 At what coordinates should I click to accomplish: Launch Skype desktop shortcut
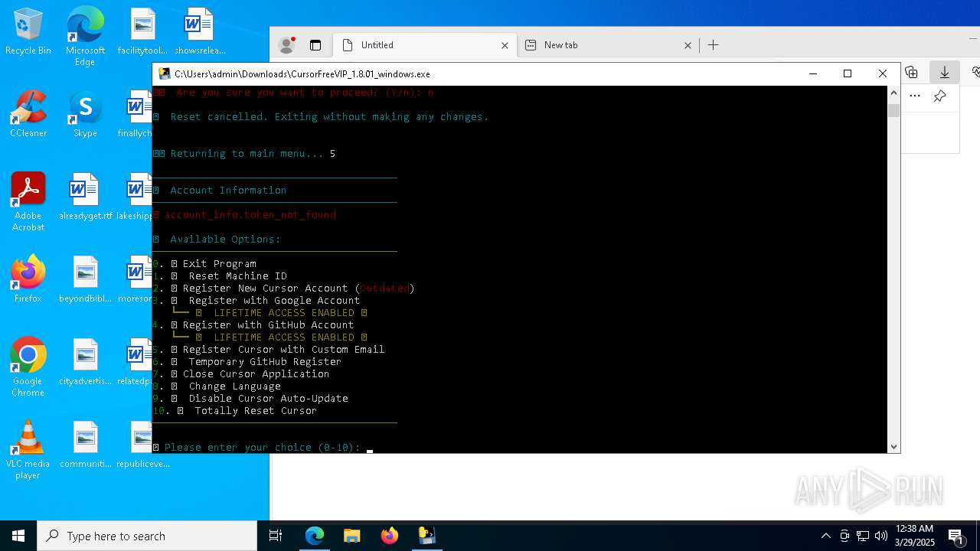click(x=85, y=114)
